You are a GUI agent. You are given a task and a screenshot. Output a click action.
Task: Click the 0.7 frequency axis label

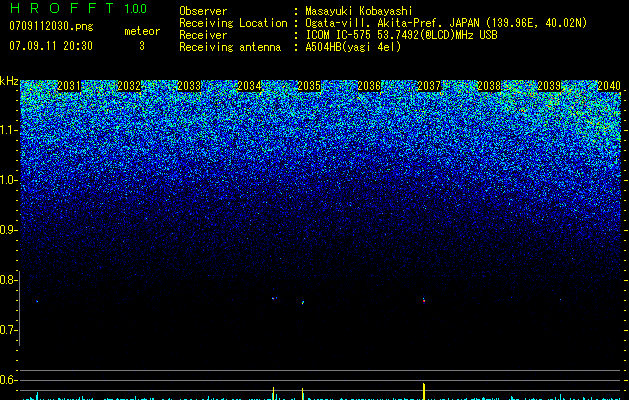point(8,330)
